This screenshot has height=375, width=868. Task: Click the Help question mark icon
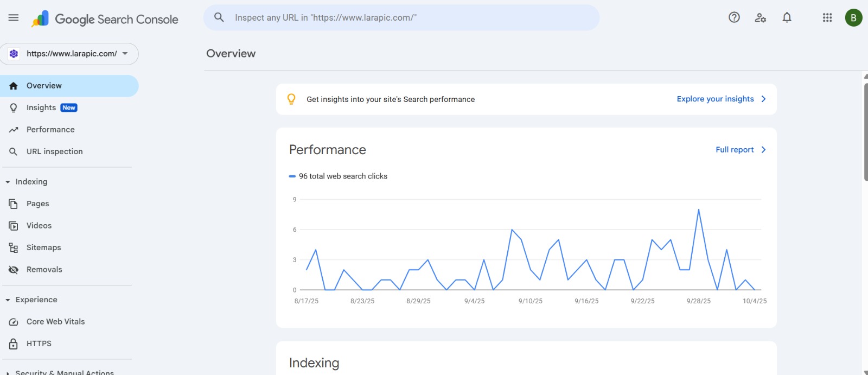pos(734,17)
